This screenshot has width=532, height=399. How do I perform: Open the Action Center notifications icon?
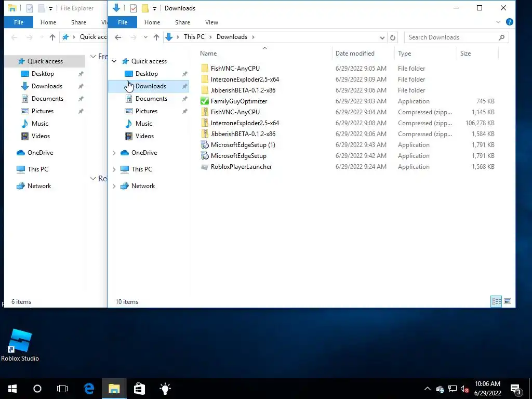[x=516, y=389]
